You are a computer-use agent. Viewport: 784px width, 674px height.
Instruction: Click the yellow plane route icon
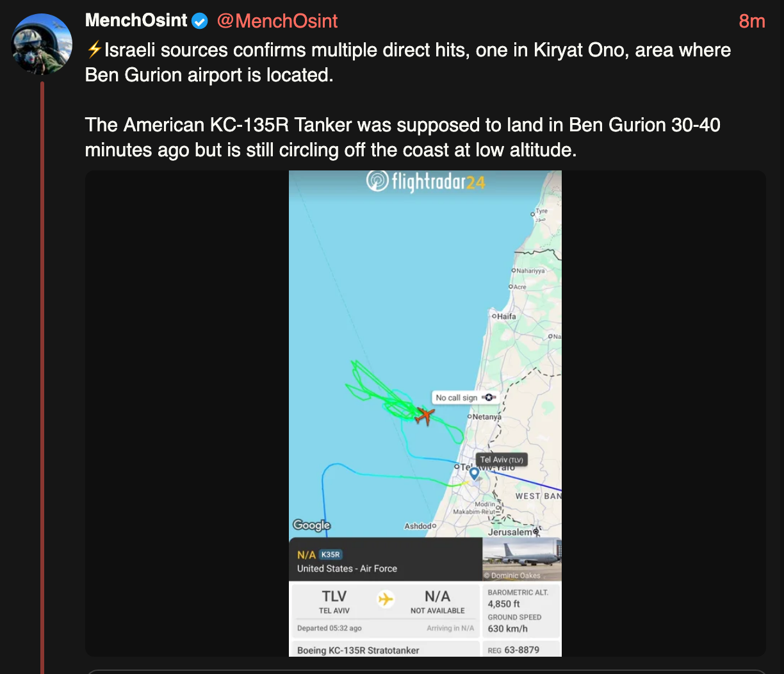click(x=386, y=600)
